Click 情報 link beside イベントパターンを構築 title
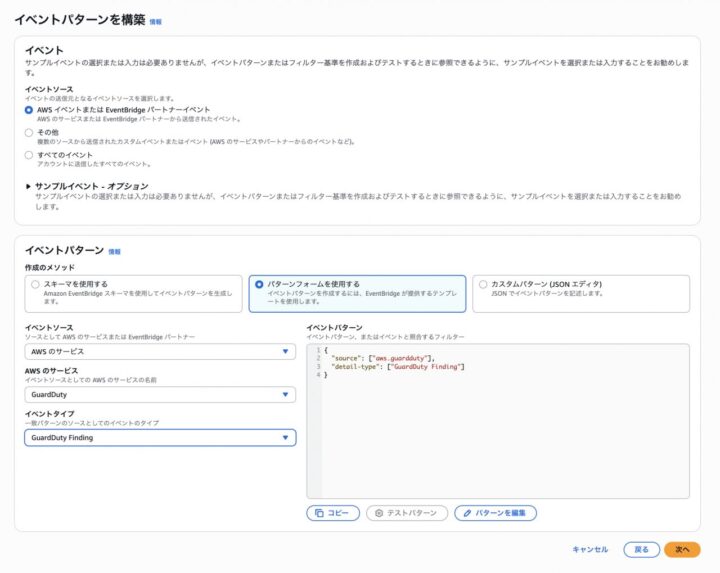This screenshot has height=573, width=720. [x=155, y=21]
